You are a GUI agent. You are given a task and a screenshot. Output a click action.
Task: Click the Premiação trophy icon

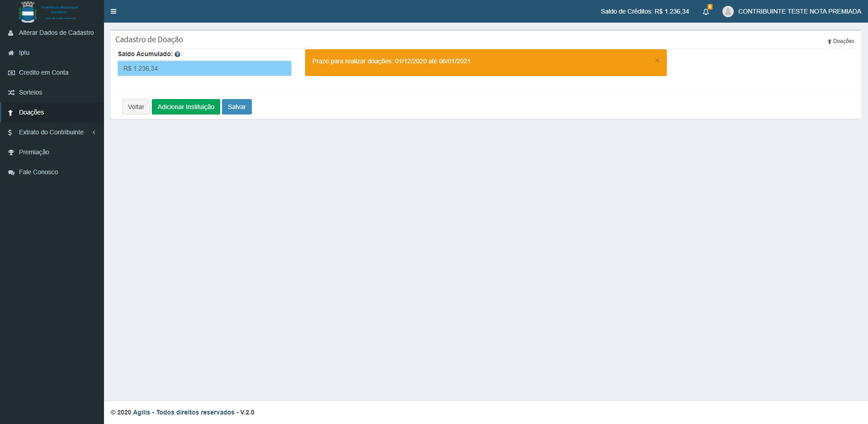[11, 152]
